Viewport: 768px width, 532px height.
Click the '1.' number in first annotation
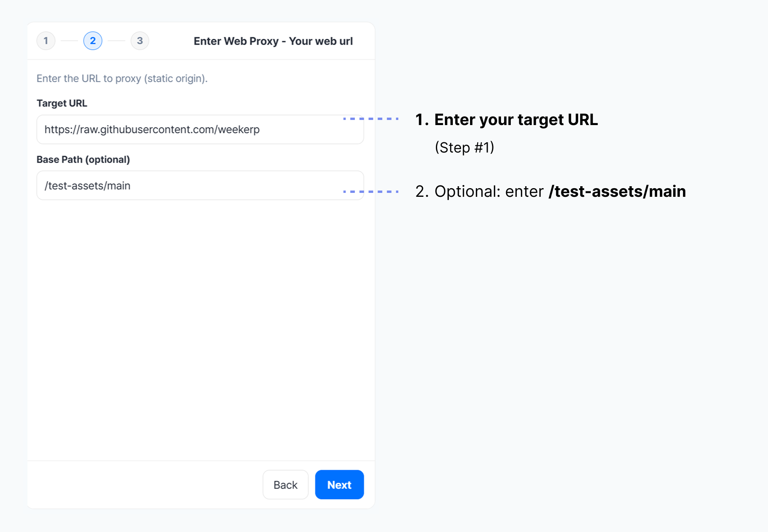coord(421,120)
